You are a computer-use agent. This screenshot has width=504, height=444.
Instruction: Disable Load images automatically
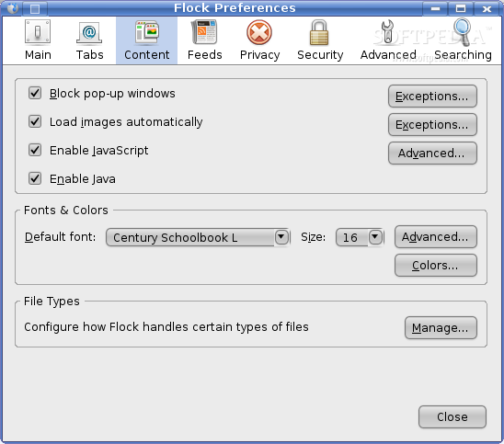tap(35, 121)
